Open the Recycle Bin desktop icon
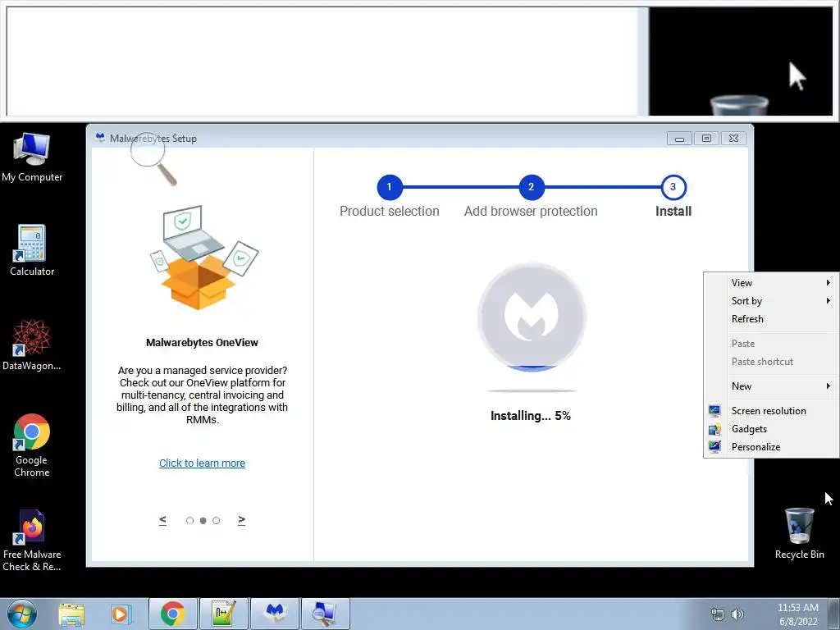This screenshot has width=840, height=630. (x=799, y=533)
